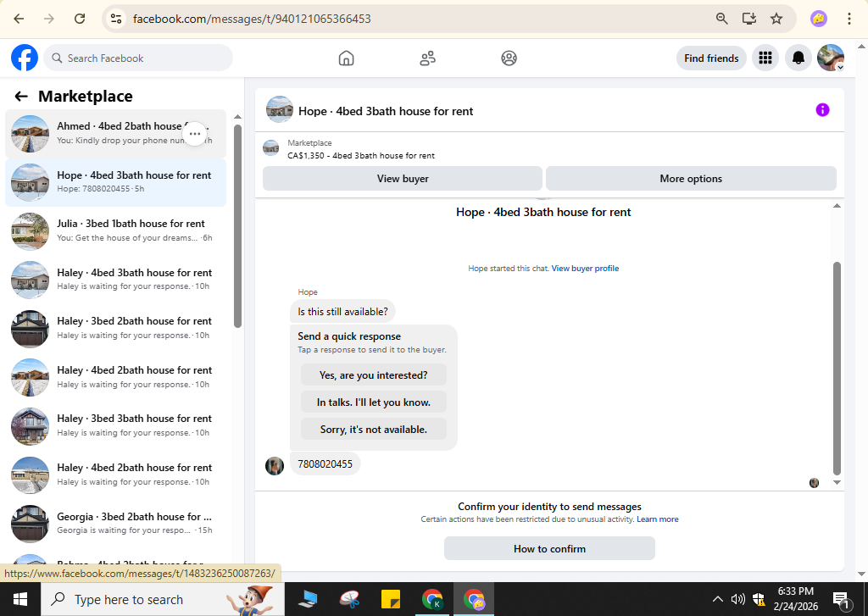Open Windows Start menu
The width and height of the screenshot is (868, 616).
point(20,599)
